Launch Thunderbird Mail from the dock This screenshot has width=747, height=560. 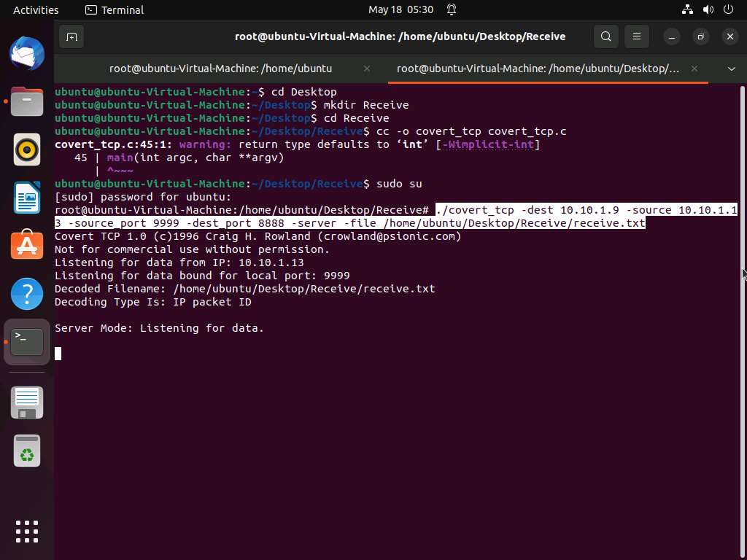click(x=27, y=55)
